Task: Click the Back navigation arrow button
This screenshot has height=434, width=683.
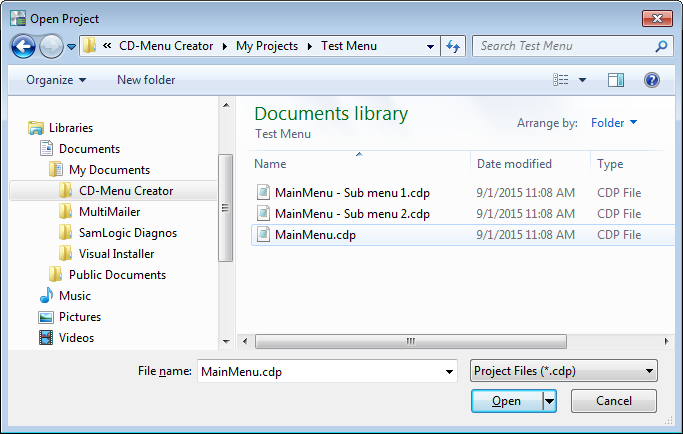Action: (23, 46)
